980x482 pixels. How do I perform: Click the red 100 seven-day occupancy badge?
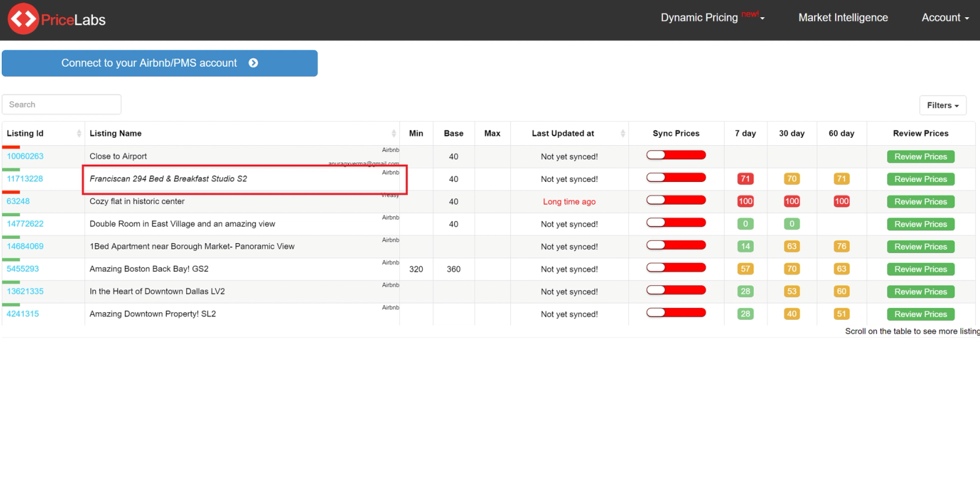(x=745, y=201)
